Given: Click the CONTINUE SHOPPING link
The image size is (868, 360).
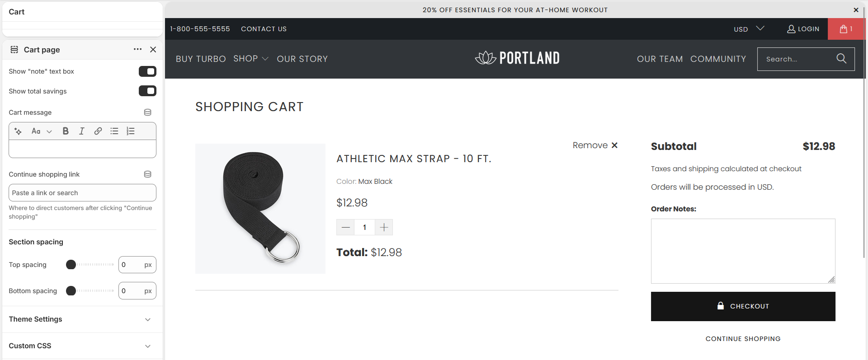Looking at the screenshot, I should point(743,339).
